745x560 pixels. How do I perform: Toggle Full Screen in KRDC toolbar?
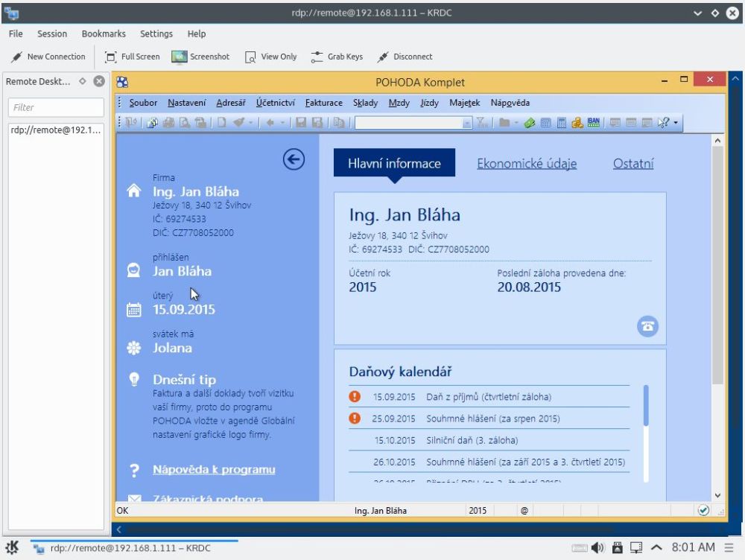coord(132,57)
